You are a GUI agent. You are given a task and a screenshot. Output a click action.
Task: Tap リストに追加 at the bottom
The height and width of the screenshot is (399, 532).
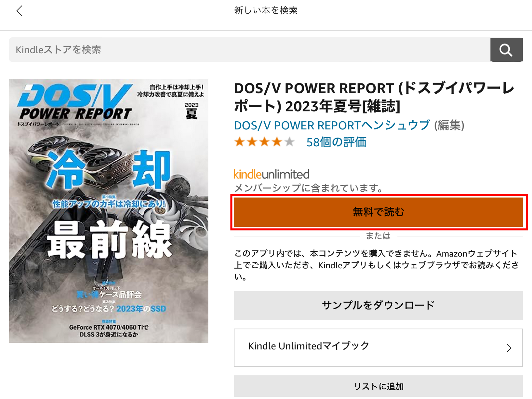378,386
